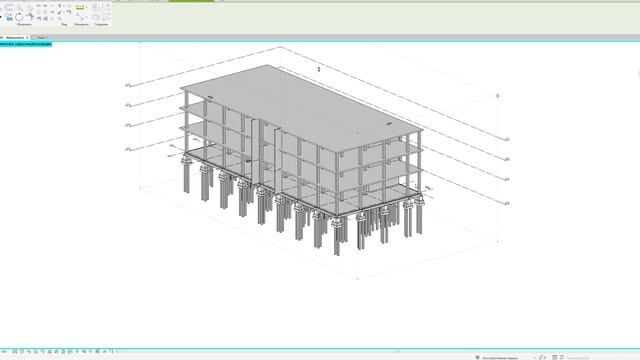Toggle Shadows in the view control bar
Viewport: 640px width, 360px height.
tap(36, 351)
